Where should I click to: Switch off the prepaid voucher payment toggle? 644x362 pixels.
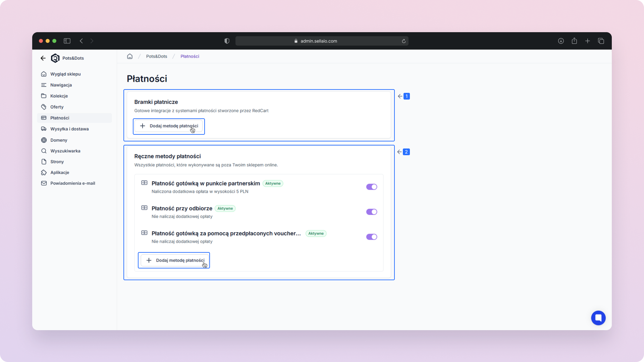click(372, 237)
